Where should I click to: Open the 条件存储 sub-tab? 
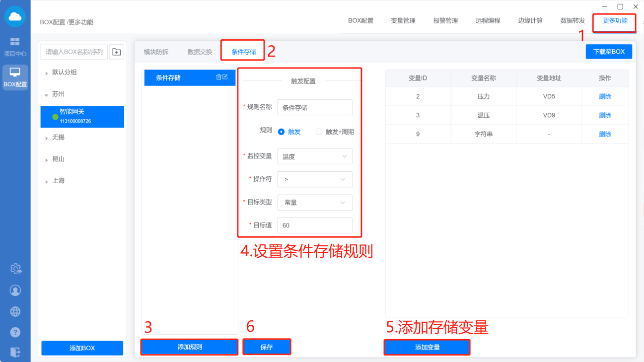coord(243,52)
